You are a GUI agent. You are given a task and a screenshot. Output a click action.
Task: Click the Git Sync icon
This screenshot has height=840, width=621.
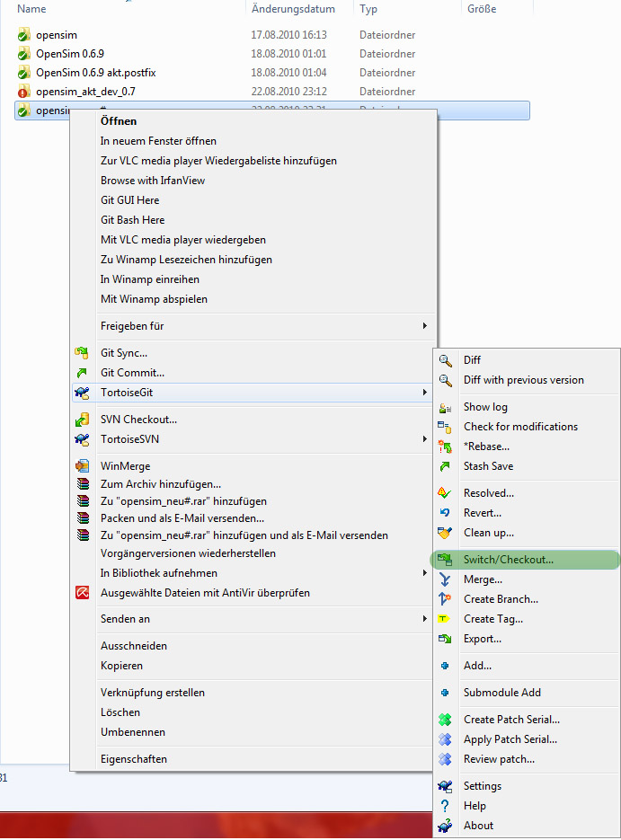[x=82, y=352]
